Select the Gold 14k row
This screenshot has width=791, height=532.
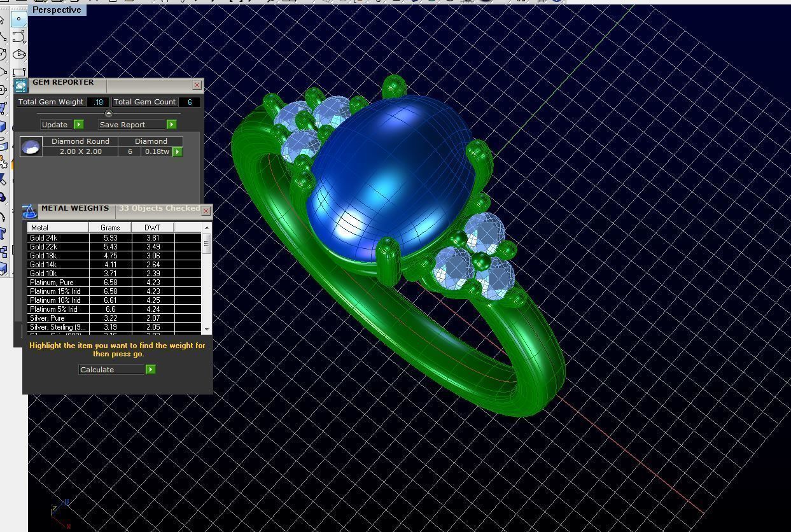[115, 265]
